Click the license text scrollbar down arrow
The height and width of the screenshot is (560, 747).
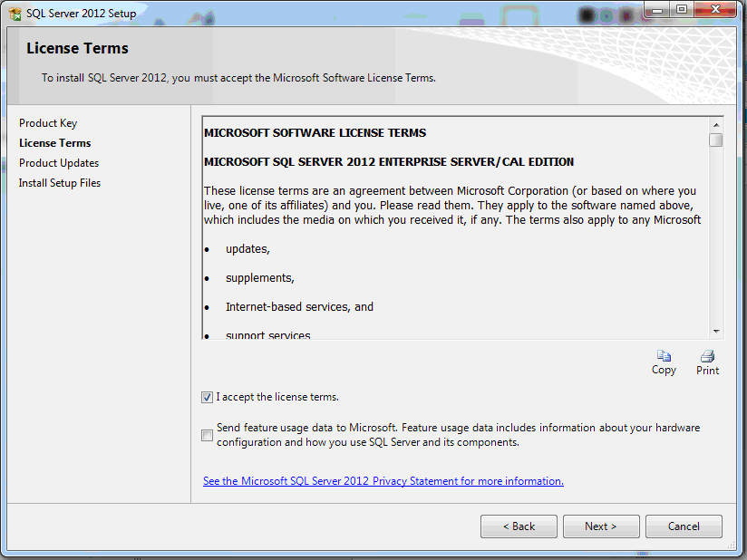tap(715, 332)
